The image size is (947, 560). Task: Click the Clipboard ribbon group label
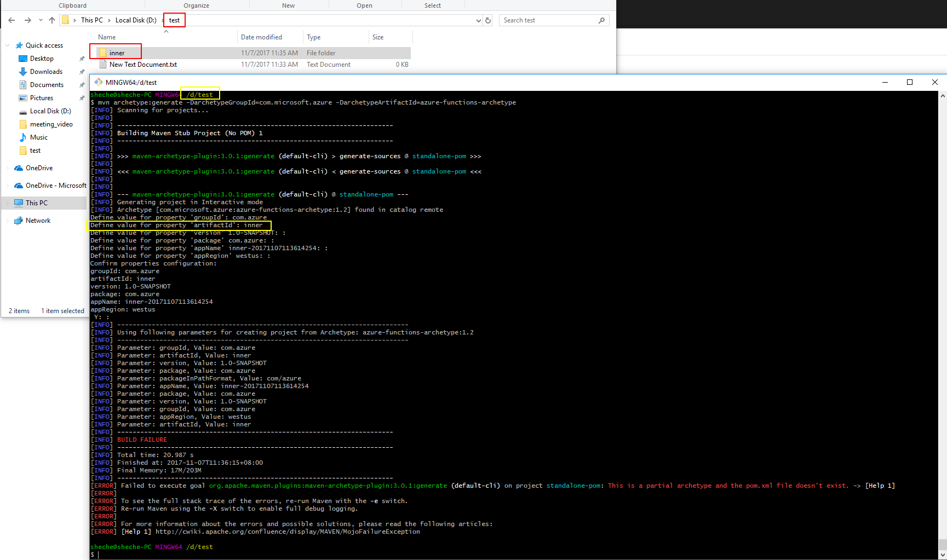(72, 5)
